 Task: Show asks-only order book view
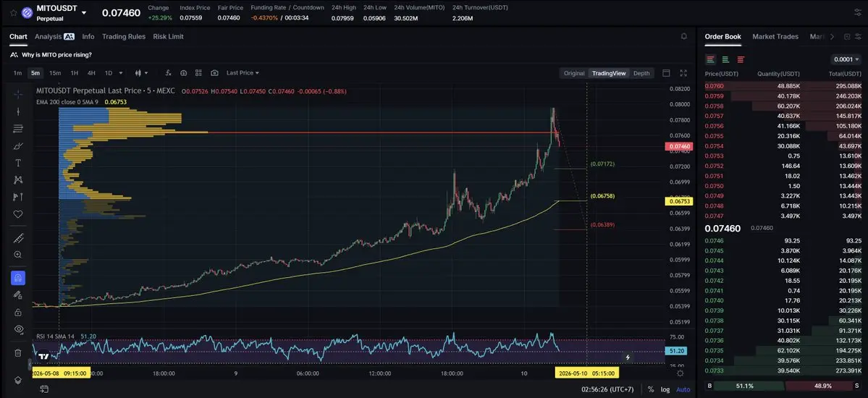coord(741,59)
